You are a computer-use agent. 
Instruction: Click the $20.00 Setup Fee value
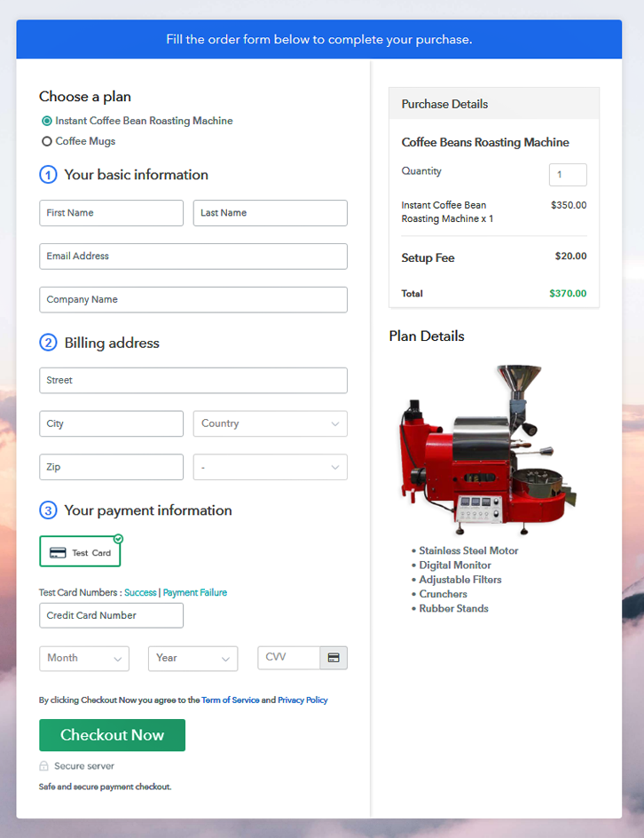[x=570, y=256]
